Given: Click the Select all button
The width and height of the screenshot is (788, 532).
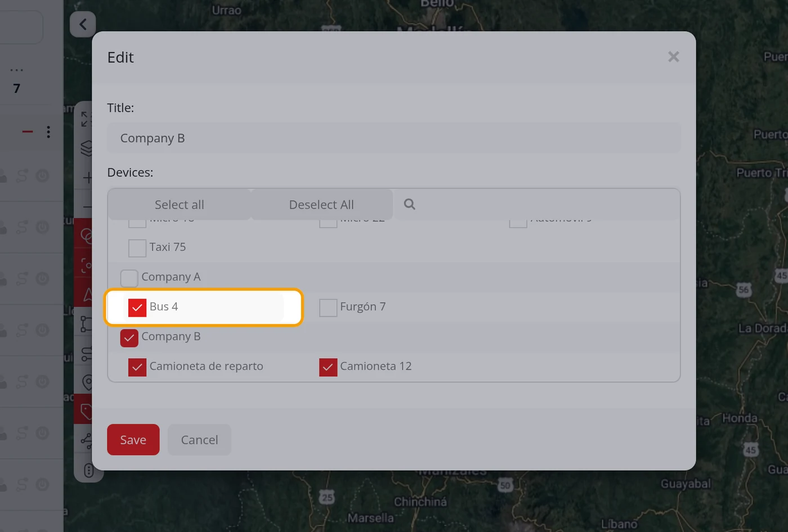Looking at the screenshot, I should pyautogui.click(x=179, y=205).
